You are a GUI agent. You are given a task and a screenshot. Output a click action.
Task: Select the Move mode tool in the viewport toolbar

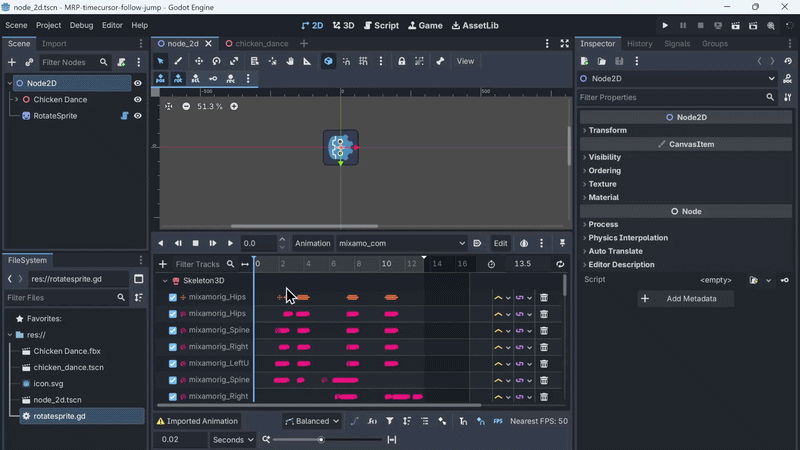pyautogui.click(x=197, y=61)
